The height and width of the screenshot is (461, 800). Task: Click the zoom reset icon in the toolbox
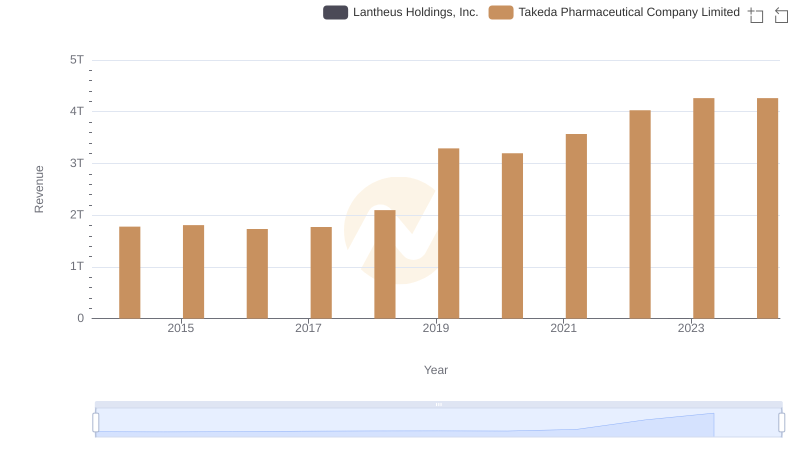(781, 15)
